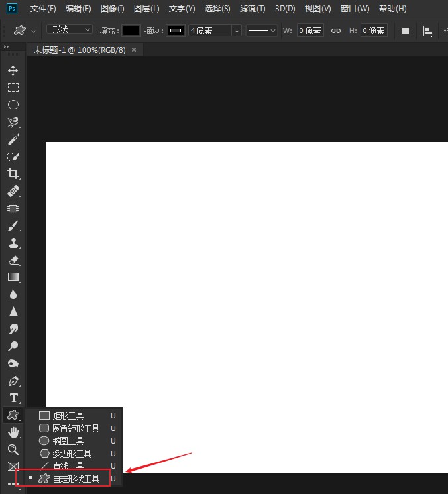Choose 多边形工具 from the flyout
The width and height of the screenshot is (448, 494).
tap(74, 454)
